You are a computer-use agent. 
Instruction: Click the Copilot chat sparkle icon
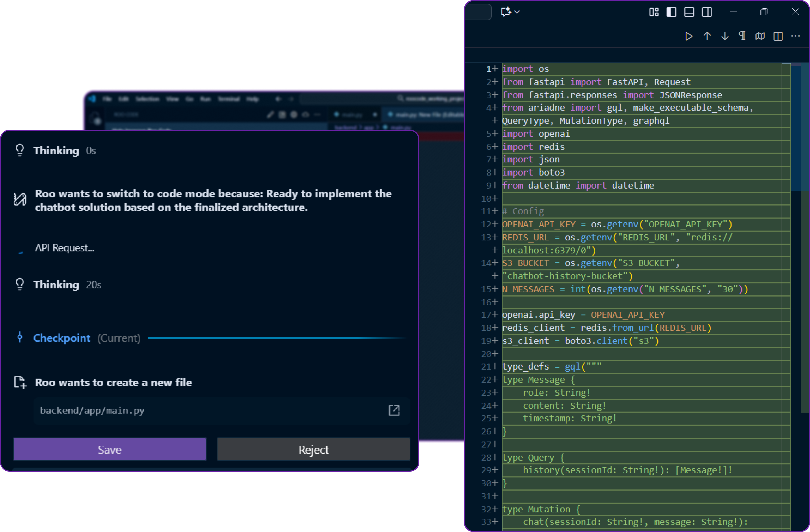506,12
